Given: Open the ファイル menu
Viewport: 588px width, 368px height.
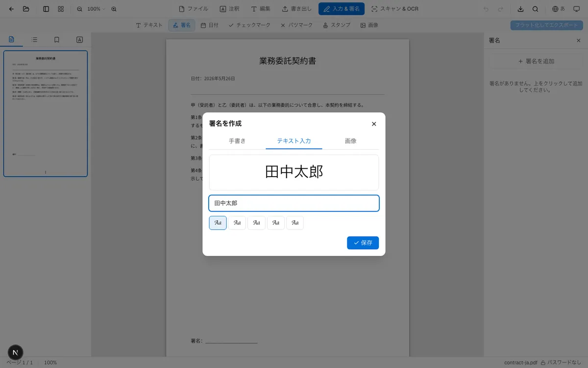Looking at the screenshot, I should 194,9.
